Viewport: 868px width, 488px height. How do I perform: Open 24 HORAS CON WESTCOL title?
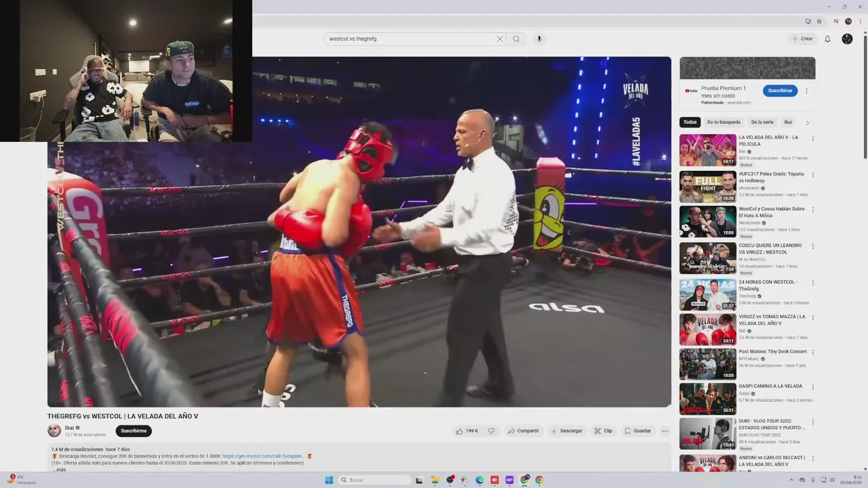[x=768, y=285]
